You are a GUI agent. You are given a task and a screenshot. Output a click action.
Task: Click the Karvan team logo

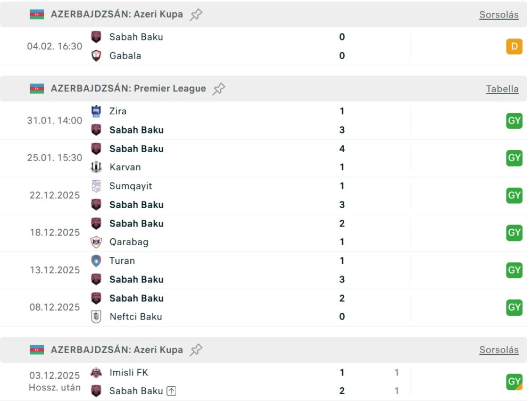96,167
